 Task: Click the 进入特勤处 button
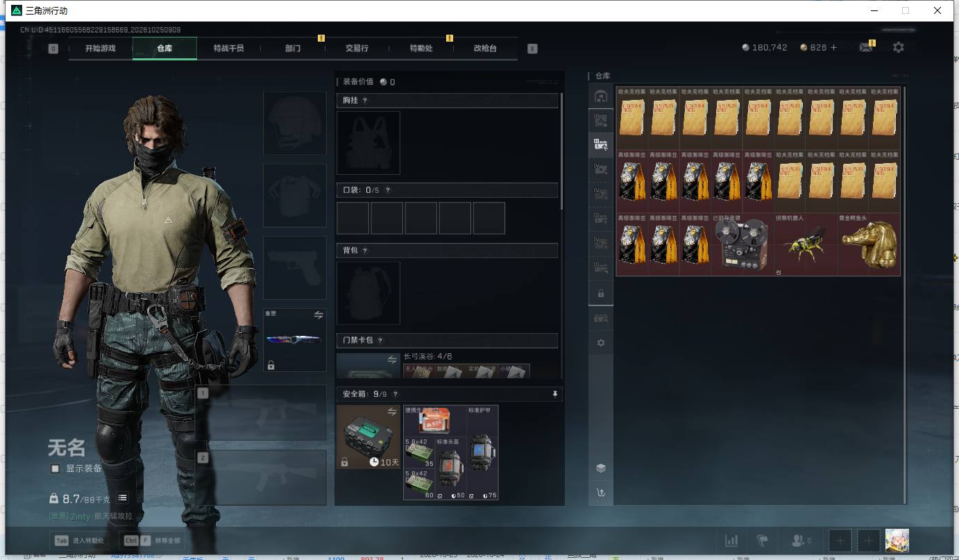pos(79,540)
